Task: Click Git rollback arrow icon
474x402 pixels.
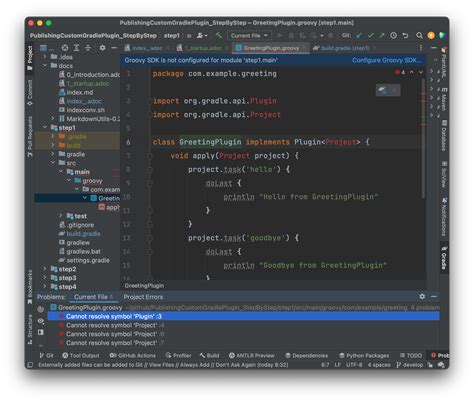Action: click(x=405, y=35)
